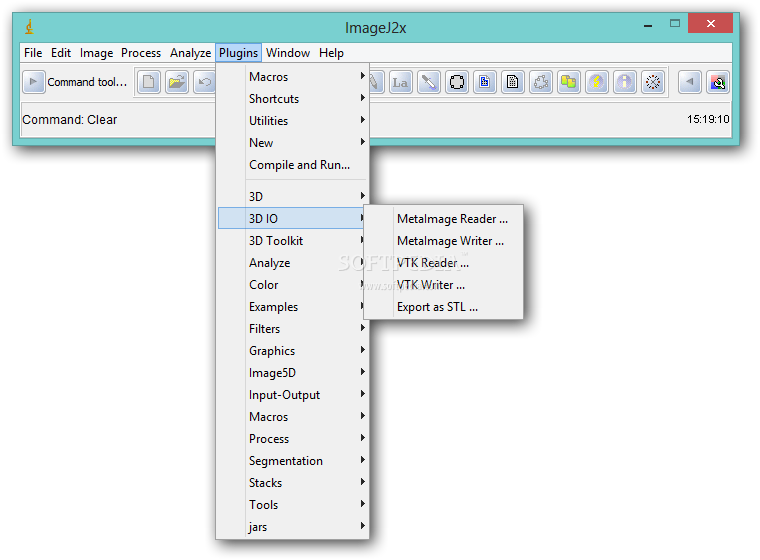Expand the Tools submenu
This screenshot has width=760, height=560.
(x=292, y=505)
